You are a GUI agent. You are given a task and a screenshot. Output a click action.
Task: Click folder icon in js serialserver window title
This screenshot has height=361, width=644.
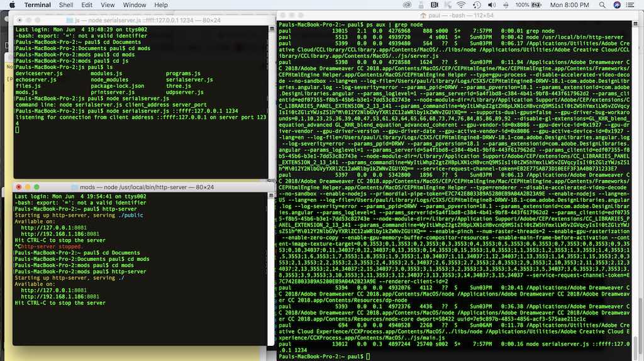69,20
